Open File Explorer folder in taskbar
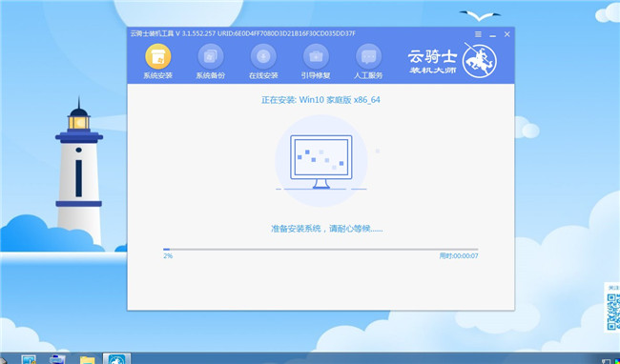This screenshot has height=364, width=620. coord(87,359)
